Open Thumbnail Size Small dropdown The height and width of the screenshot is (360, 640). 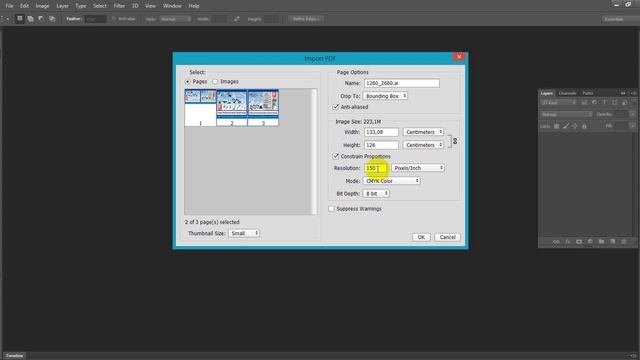(x=244, y=233)
